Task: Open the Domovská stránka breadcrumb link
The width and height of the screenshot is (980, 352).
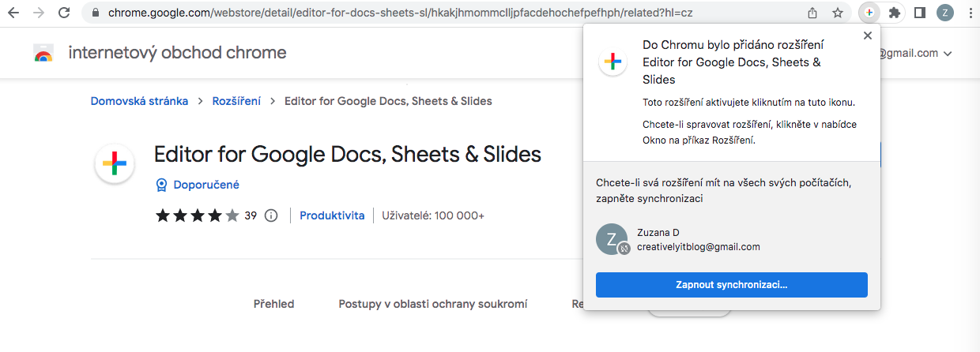Action: click(139, 101)
